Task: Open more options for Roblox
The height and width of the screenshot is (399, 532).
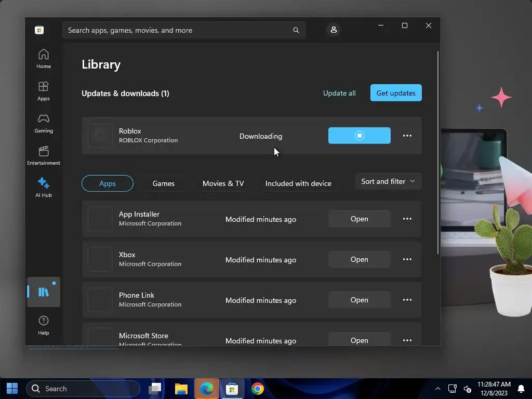Action: point(407,136)
